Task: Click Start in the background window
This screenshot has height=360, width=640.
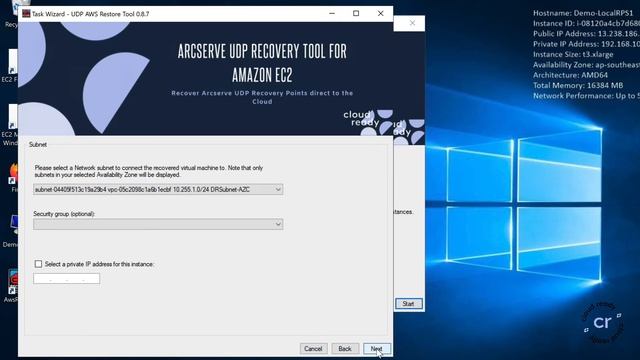Action: coord(409,304)
